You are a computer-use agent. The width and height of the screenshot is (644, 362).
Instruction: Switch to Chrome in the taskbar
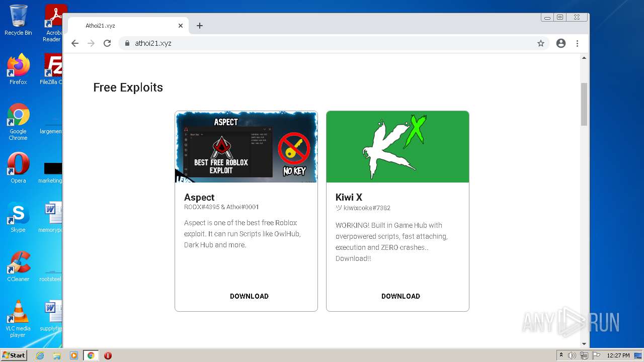(x=91, y=355)
